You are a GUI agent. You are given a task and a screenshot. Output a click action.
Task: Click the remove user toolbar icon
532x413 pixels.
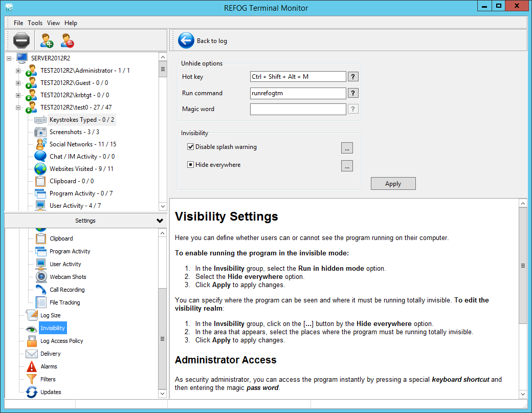point(67,40)
